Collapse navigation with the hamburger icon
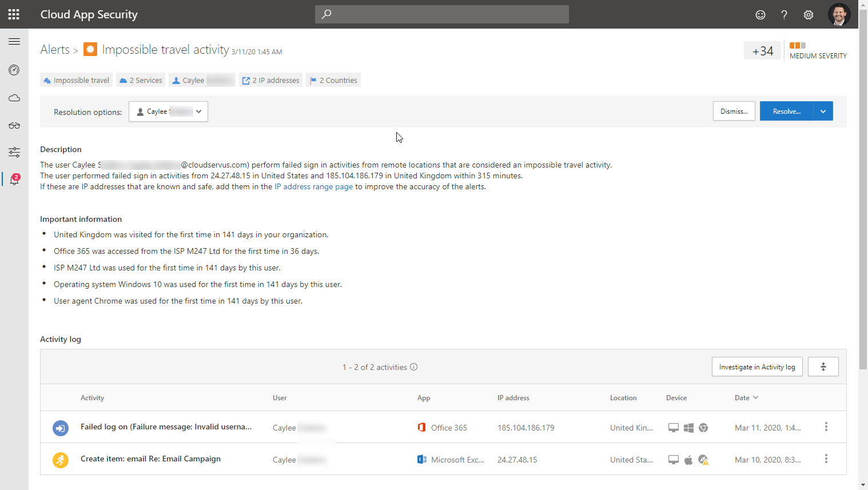The width and height of the screenshot is (868, 490). (x=14, y=41)
